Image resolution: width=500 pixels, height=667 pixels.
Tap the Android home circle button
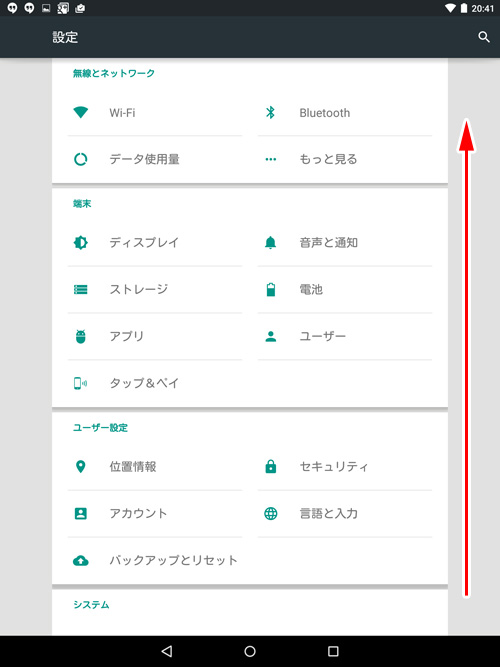[x=250, y=651]
